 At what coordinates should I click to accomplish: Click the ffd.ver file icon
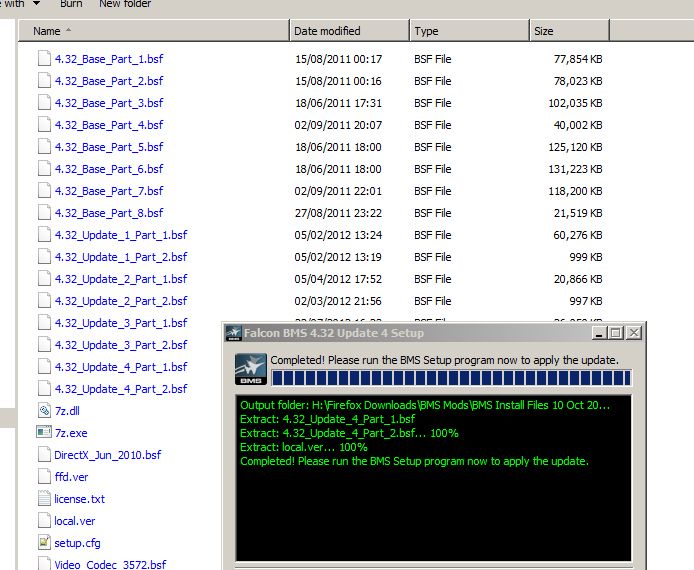pyautogui.click(x=44, y=477)
